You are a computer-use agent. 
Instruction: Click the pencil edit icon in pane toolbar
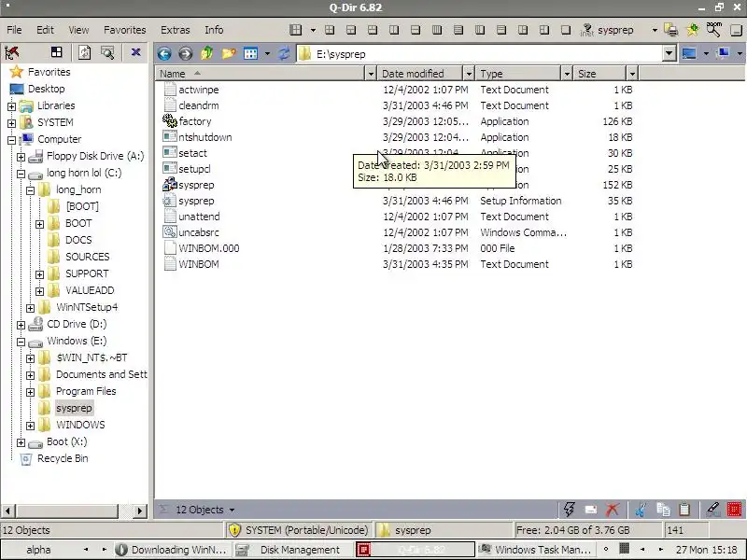pyautogui.click(x=712, y=509)
